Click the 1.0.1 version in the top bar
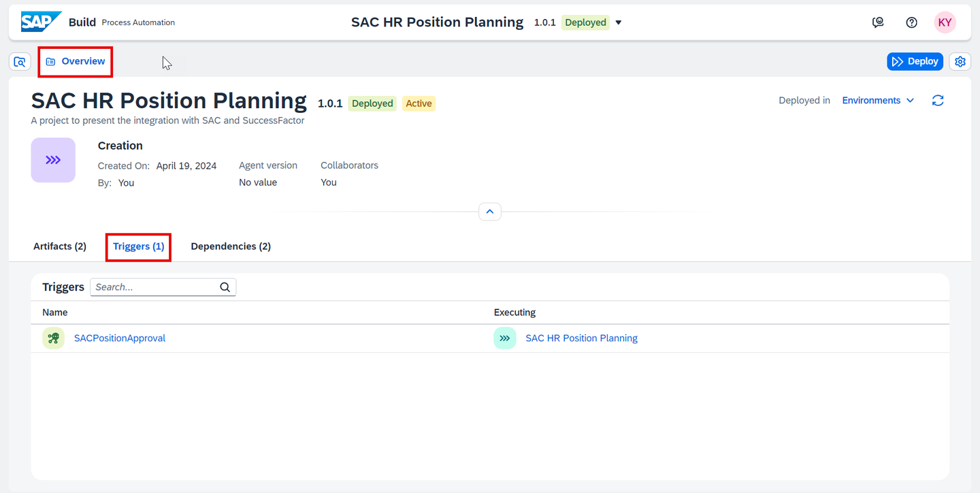The height and width of the screenshot is (493, 980). [544, 22]
